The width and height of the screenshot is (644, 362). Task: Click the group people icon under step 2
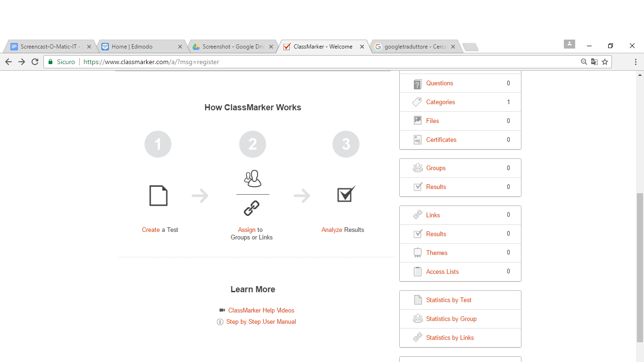[253, 179]
